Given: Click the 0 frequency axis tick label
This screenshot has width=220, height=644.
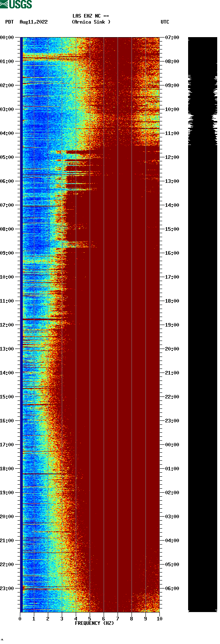Looking at the screenshot, I should tap(20, 619).
